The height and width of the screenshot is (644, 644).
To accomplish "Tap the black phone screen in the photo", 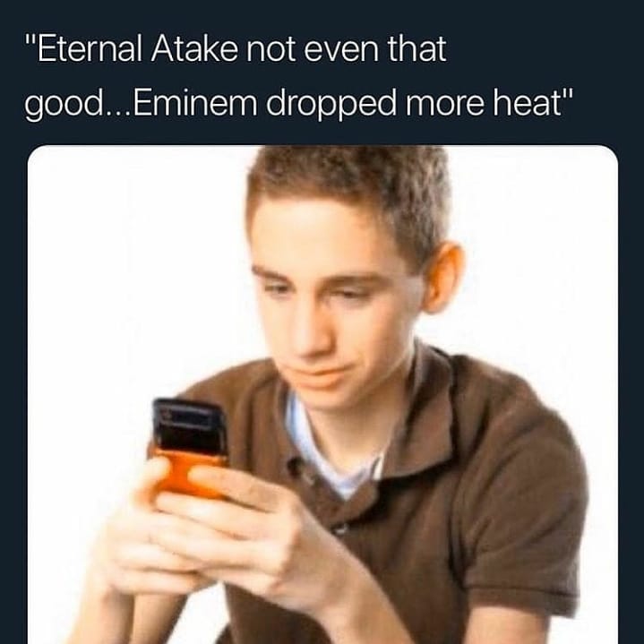I will pos(190,427).
